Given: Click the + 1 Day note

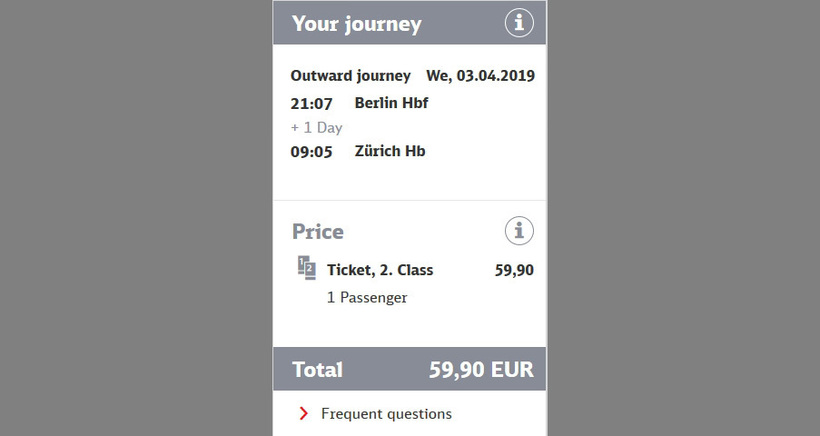Looking at the screenshot, I should (x=316, y=128).
